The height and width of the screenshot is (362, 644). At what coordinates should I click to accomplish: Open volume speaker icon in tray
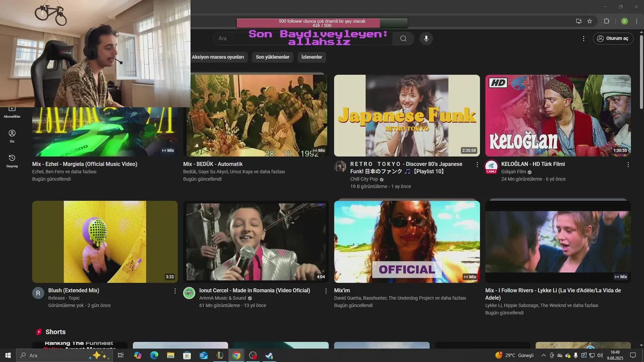click(600, 355)
